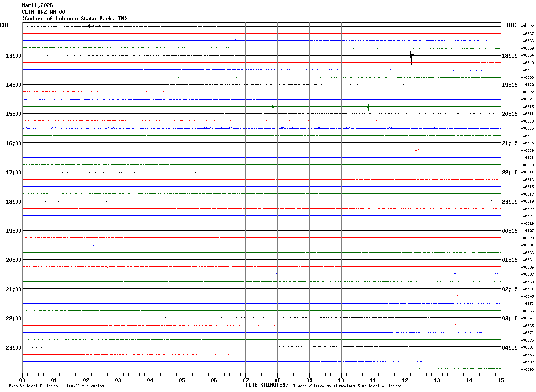Click the date header Mar11,2026
Screen dimensions: 536x392
click(37, 5)
